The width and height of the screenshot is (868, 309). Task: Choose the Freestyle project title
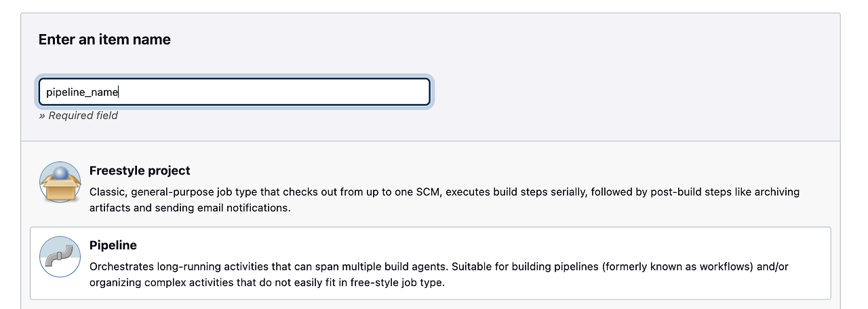[140, 170]
